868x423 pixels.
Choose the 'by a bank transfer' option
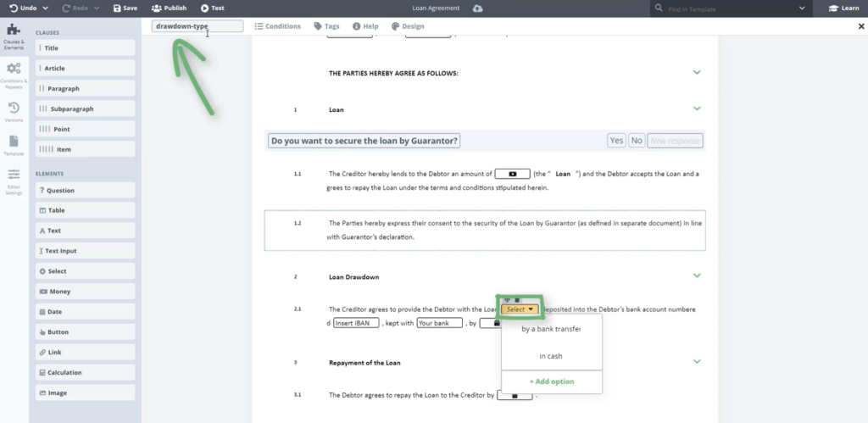551,329
